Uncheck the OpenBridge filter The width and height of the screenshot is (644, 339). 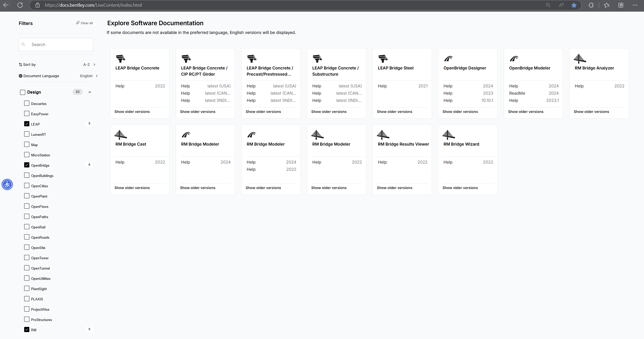[27, 165]
